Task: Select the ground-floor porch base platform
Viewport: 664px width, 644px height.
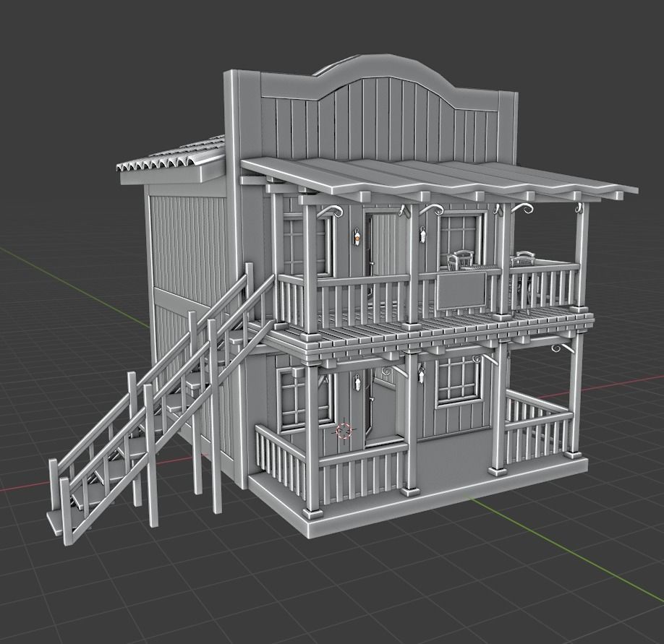Action: (x=418, y=496)
